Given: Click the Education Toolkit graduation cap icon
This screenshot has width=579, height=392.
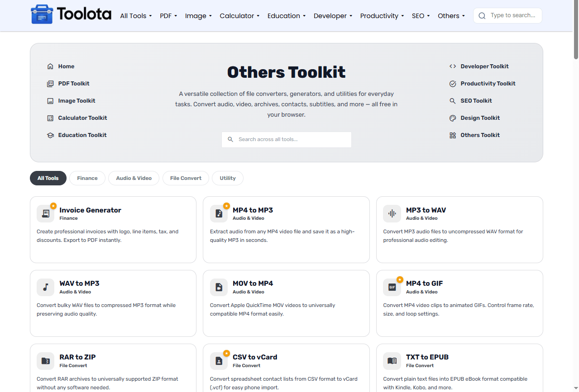Looking at the screenshot, I should (x=50, y=135).
